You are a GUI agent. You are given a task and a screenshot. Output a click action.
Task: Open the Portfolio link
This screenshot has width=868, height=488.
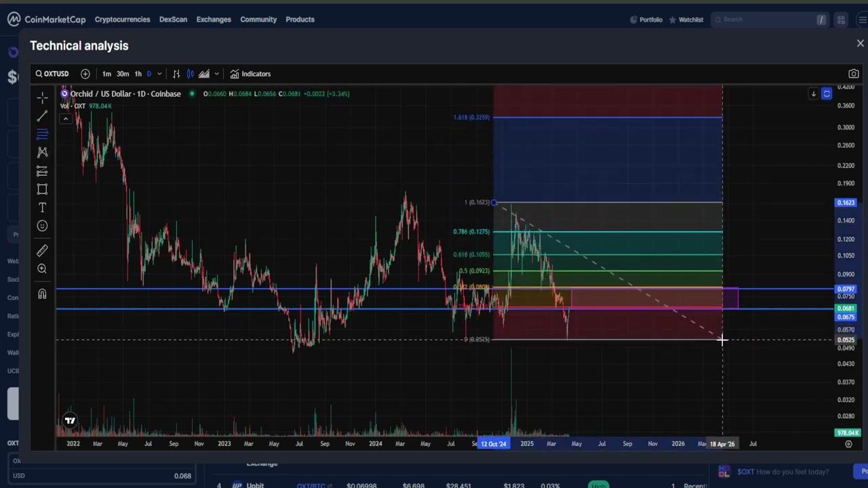pos(646,20)
